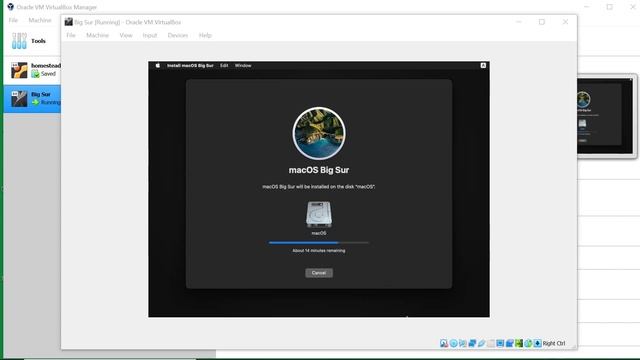Screen dimensions: 640x360
Task: Click the USB devices indicator icon
Action: click(x=482, y=343)
